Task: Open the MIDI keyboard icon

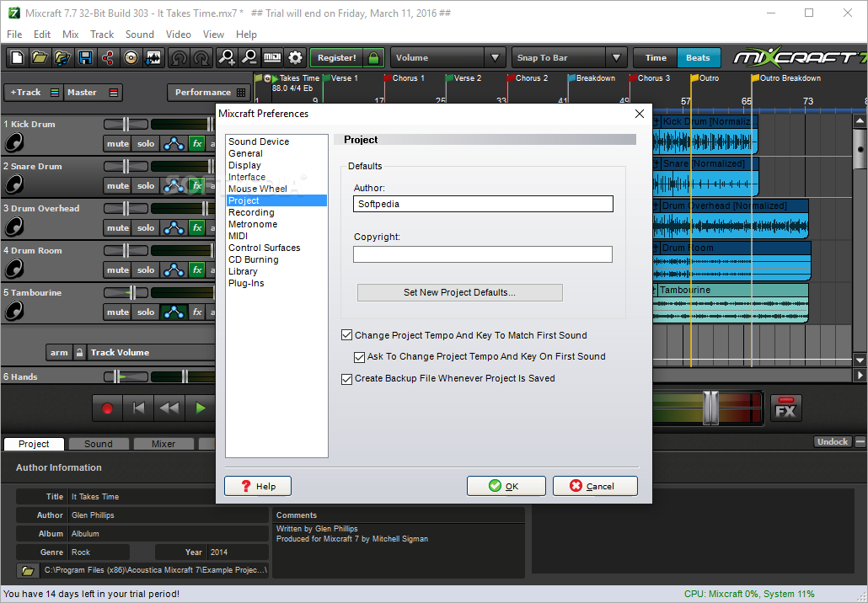Action: click(x=272, y=57)
